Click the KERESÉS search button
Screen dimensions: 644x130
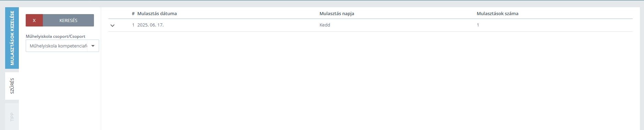coord(68,20)
